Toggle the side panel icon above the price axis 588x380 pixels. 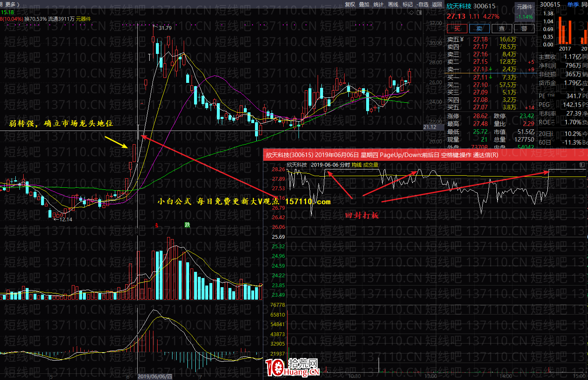(x=419, y=12)
